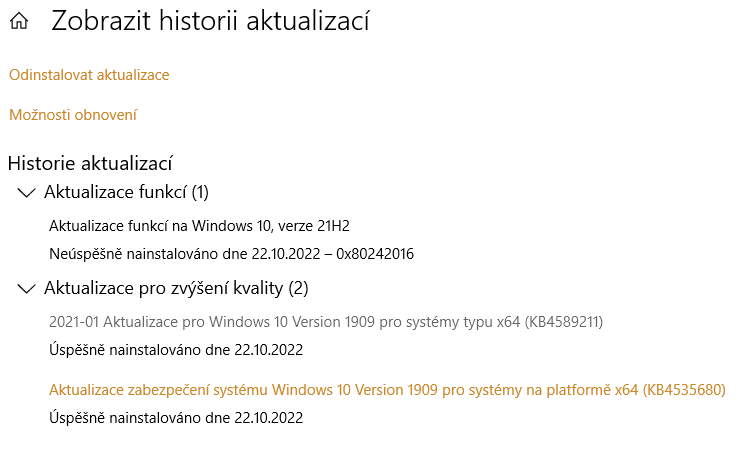Open the KB4589211 update link
Viewport: 748px width, 461px height.
coord(326,322)
